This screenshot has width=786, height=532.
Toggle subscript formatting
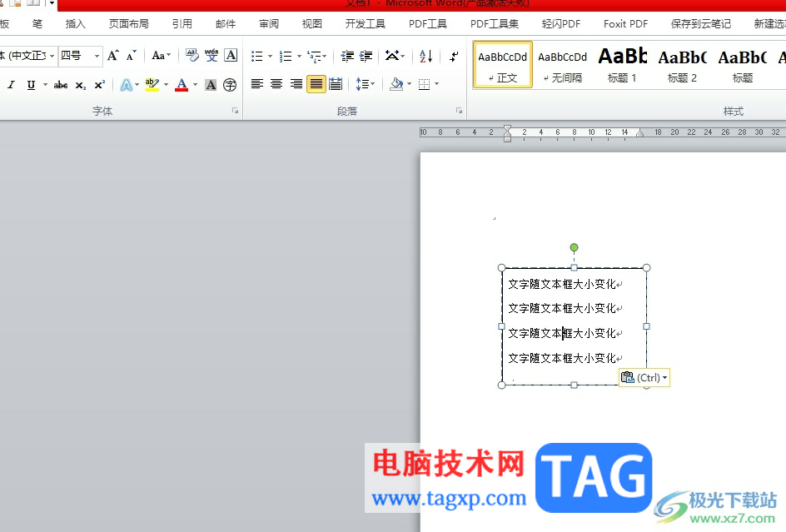click(81, 85)
